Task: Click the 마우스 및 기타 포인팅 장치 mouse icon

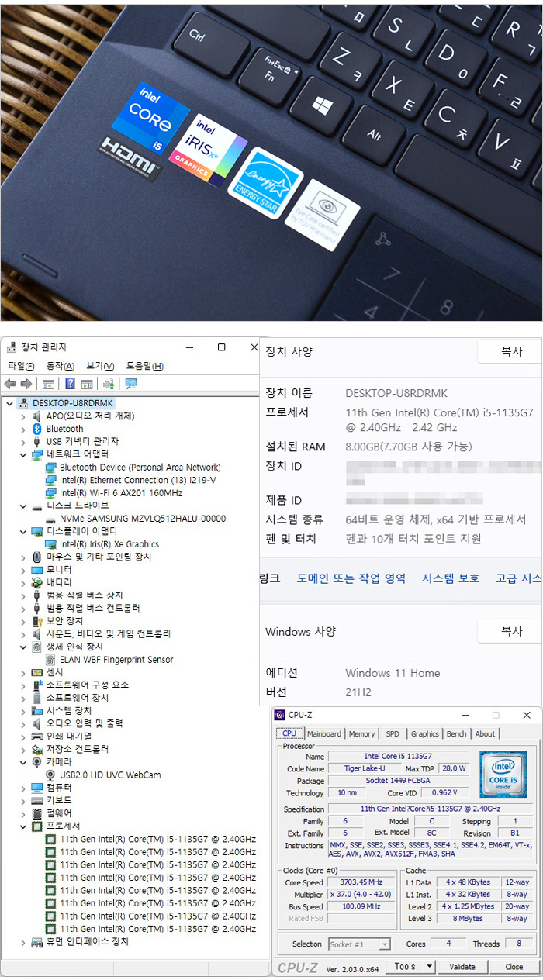Action: pos(37,557)
